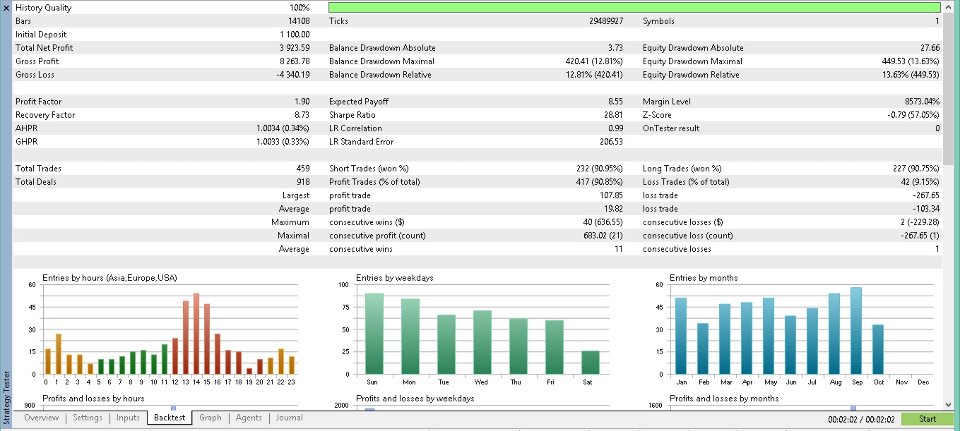The height and width of the screenshot is (431, 960).
Task: Click the Sep bar in Entries by months
Action: [856, 331]
